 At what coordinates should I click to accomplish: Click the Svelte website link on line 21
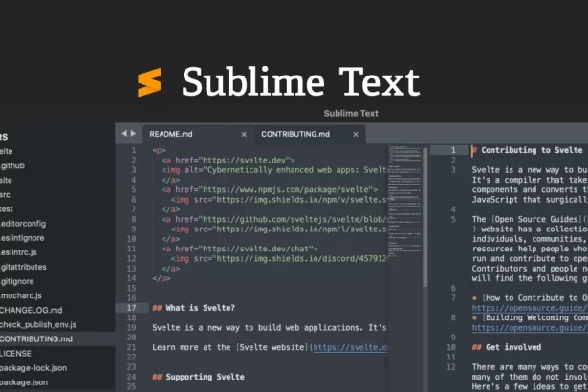coord(350,347)
